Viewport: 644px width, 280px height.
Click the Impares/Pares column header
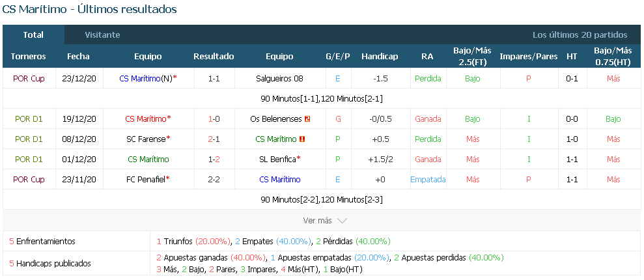(529, 57)
